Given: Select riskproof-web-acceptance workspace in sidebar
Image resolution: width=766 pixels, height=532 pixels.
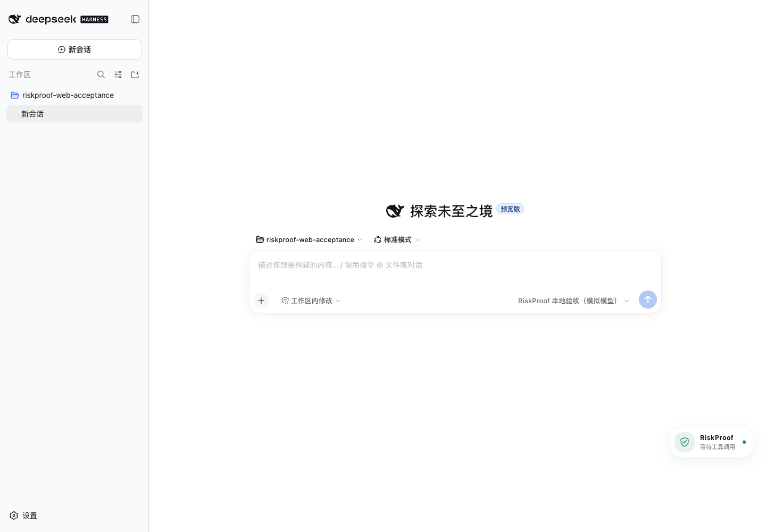Looking at the screenshot, I should [x=74, y=95].
